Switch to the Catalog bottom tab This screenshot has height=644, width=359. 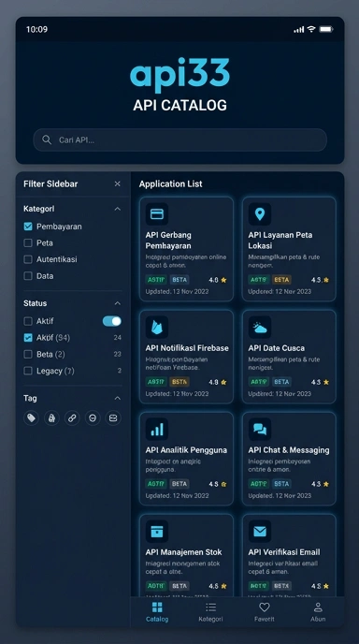coord(157,612)
